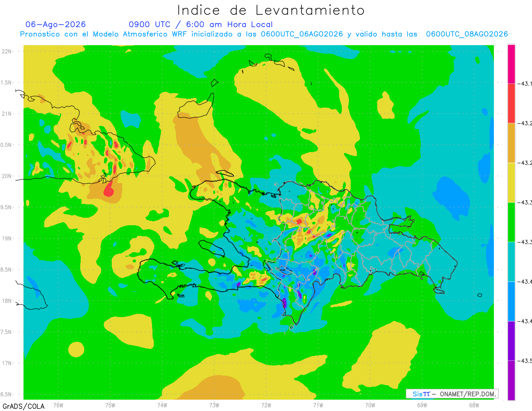The image size is (532, 411).
Task: Click the '19N' latitude label
Action: (8, 239)
